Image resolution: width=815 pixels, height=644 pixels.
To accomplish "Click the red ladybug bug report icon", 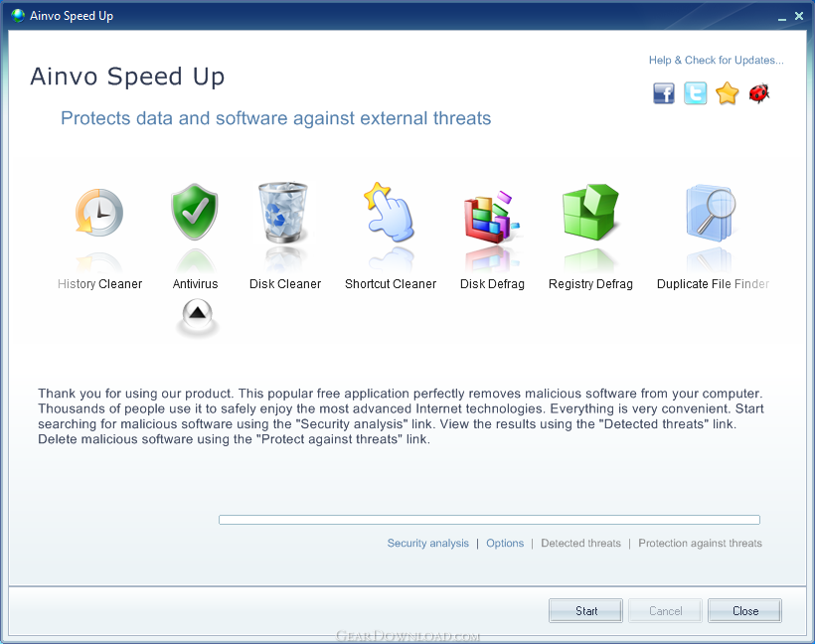I will click(x=759, y=93).
